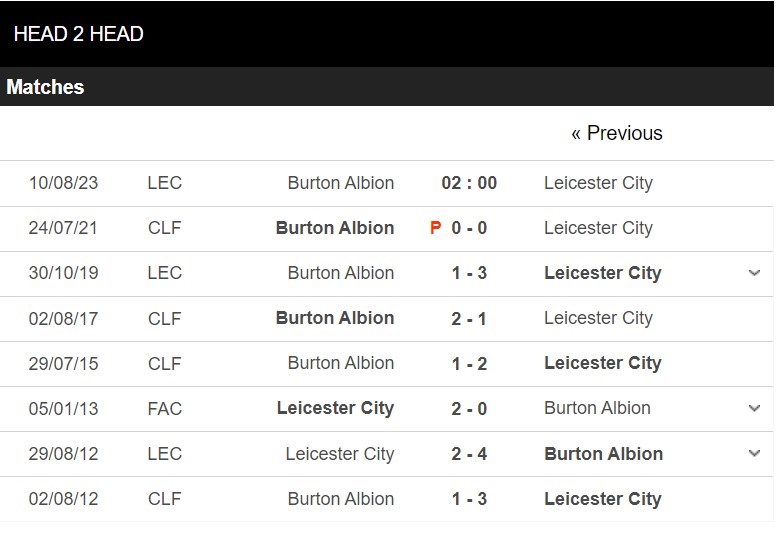Open the 1 - 3 score from 30/10/19
The height and width of the screenshot is (535, 777).
coord(469,273)
